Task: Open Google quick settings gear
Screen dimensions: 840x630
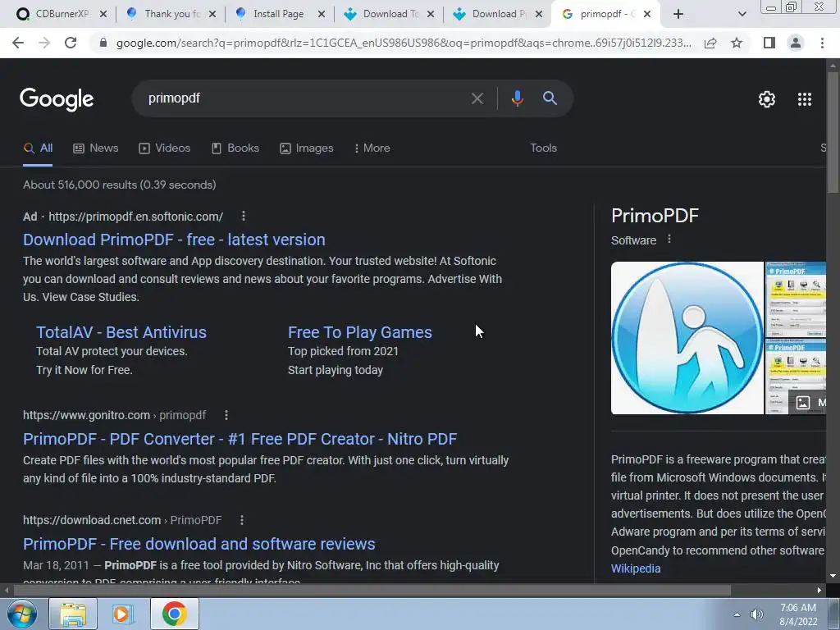Action: click(x=767, y=99)
